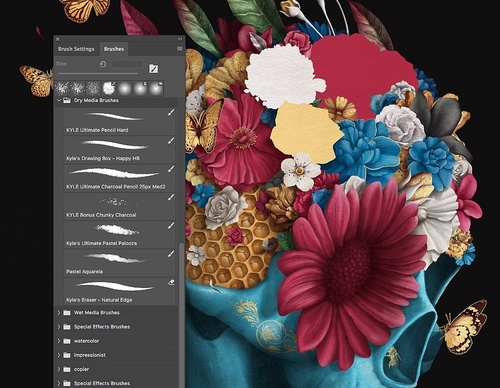The height and width of the screenshot is (388, 500).
Task: Select the seventh recent soft brush thumbnail
Action: (156, 88)
